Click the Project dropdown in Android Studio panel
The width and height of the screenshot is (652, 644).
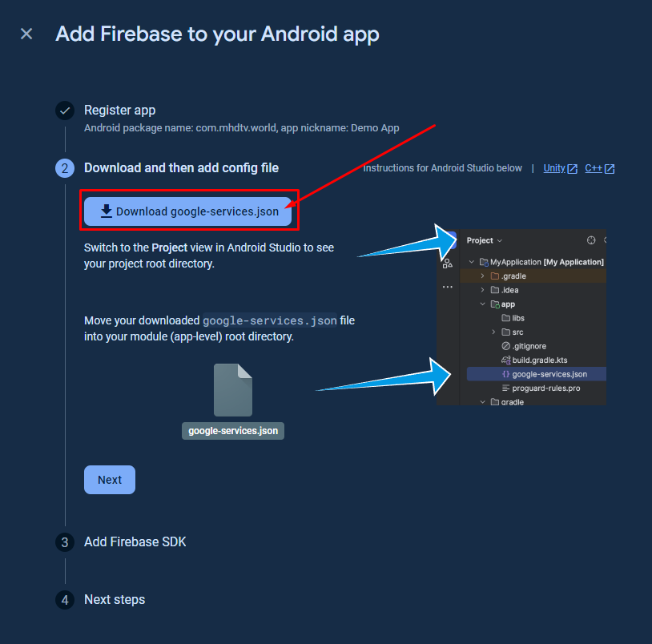tap(485, 240)
